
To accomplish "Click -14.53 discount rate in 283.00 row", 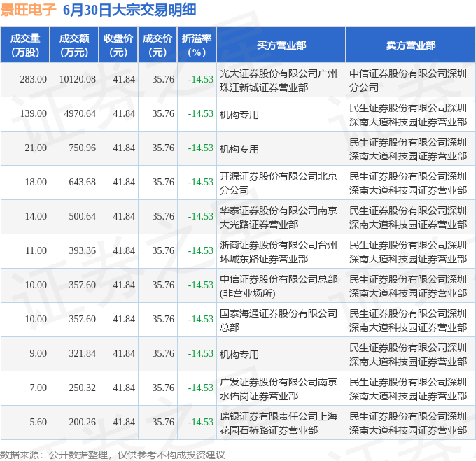I will click(x=201, y=80).
